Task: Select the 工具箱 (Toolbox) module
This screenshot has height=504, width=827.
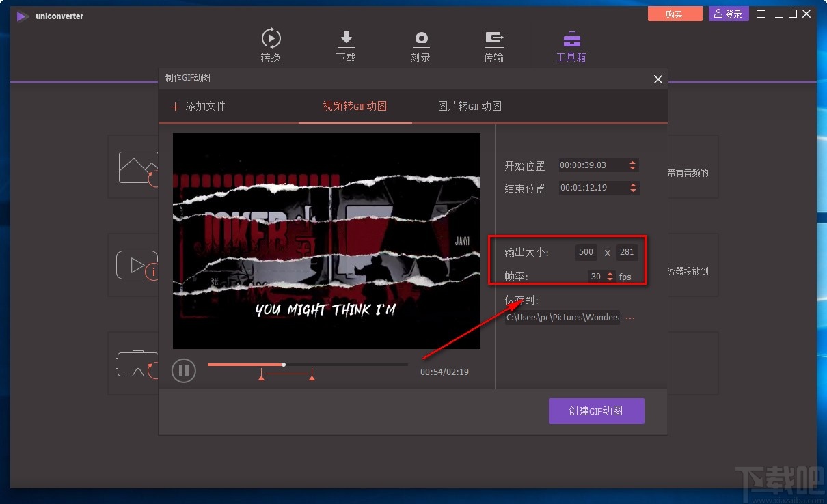Action: click(571, 44)
